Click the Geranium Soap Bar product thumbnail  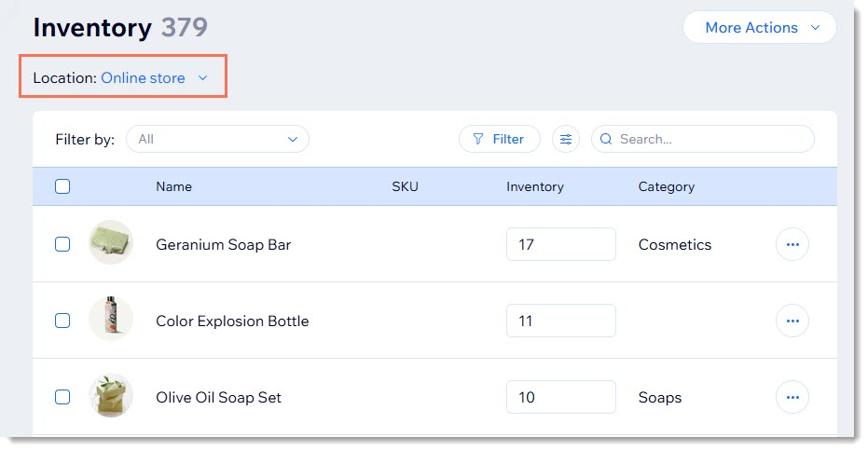pos(111,244)
